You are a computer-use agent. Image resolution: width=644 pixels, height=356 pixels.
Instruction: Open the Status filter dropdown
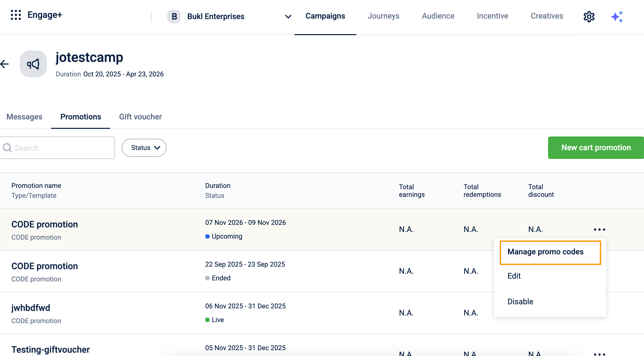coord(144,148)
